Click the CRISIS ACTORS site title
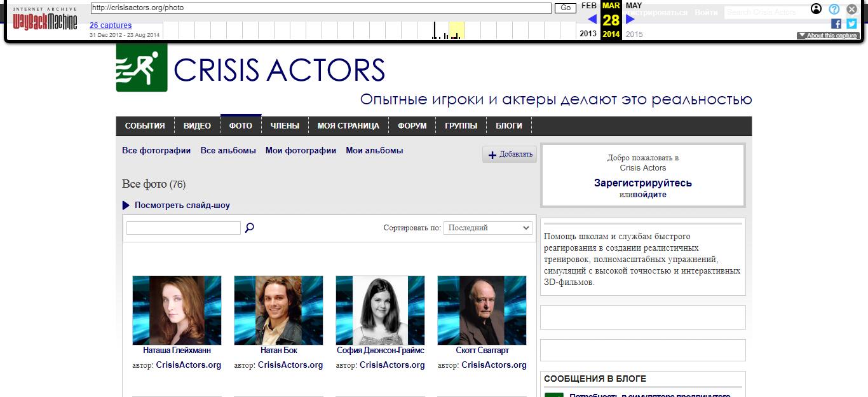 tap(279, 70)
